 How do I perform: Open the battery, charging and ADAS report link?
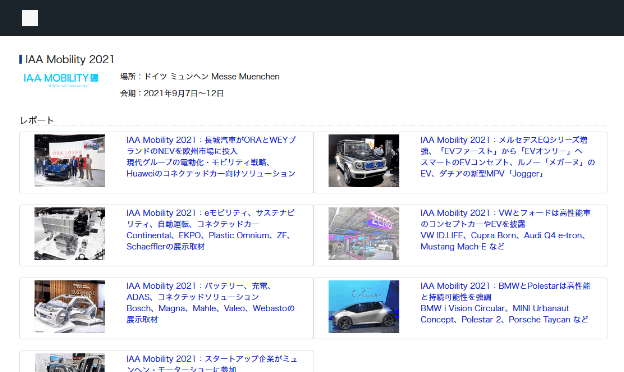point(211,302)
